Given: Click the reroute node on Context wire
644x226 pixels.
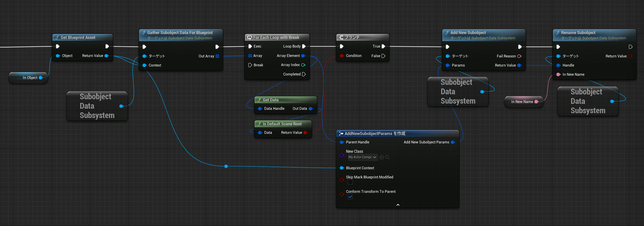Looking at the screenshot, I should [x=226, y=166].
